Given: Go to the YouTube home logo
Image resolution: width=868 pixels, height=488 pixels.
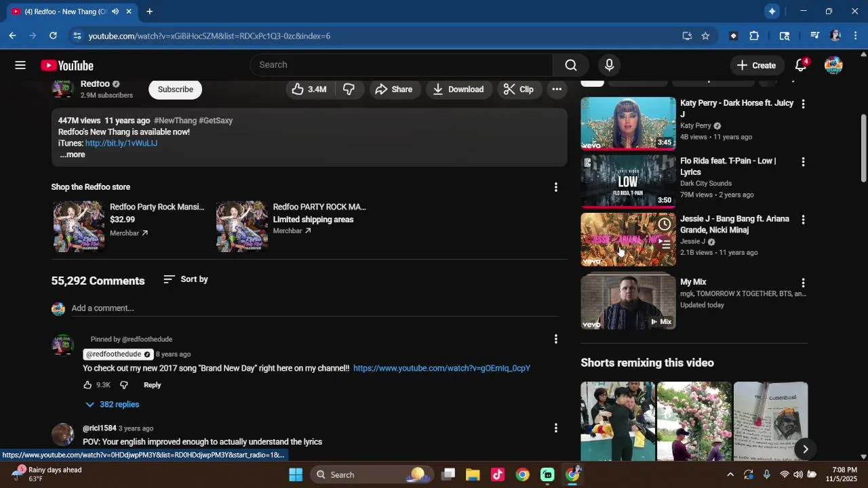Looking at the screenshot, I should coord(67,65).
